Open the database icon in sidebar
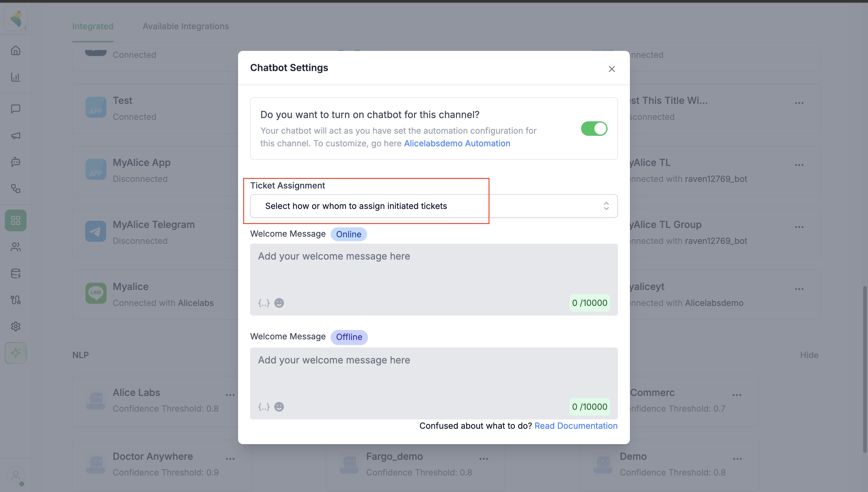Image resolution: width=868 pixels, height=492 pixels. [x=16, y=273]
